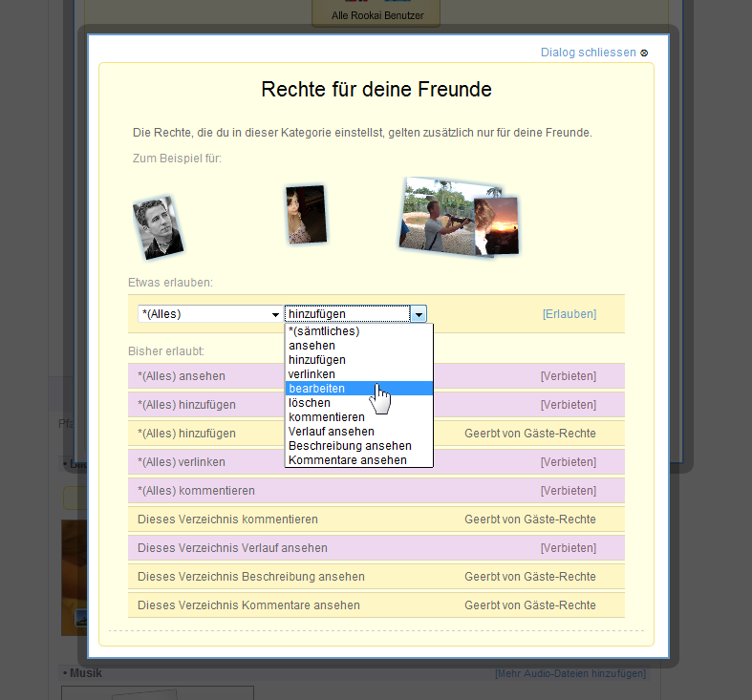Click the Alle Rookai Benutzer button

(x=376, y=15)
